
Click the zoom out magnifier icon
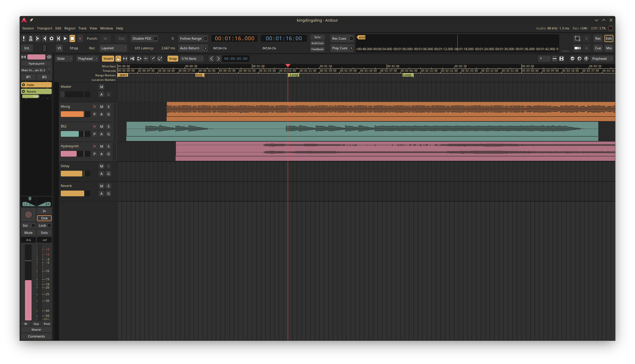pos(572,59)
